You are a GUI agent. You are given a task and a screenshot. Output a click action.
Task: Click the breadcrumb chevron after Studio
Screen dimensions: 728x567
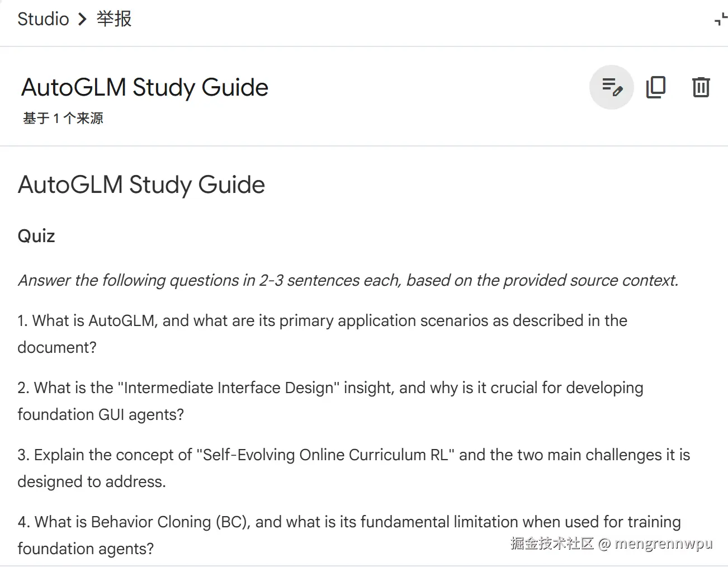click(x=83, y=20)
